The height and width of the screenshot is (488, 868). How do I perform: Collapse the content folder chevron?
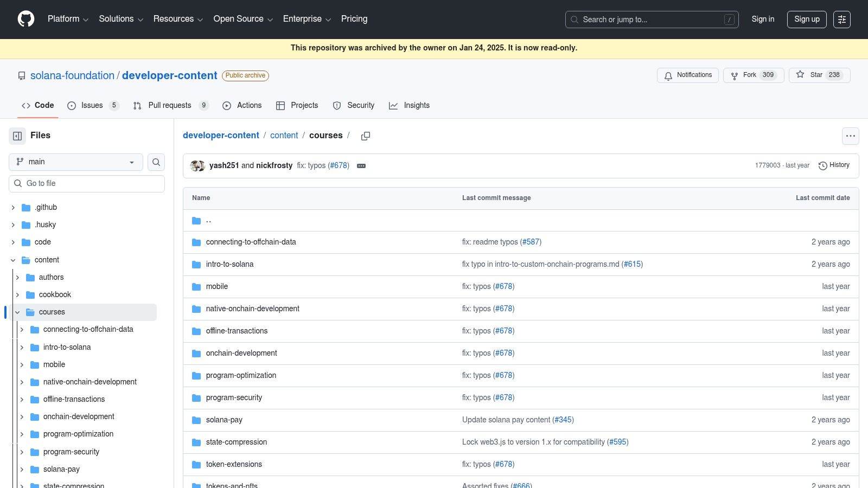(x=13, y=260)
